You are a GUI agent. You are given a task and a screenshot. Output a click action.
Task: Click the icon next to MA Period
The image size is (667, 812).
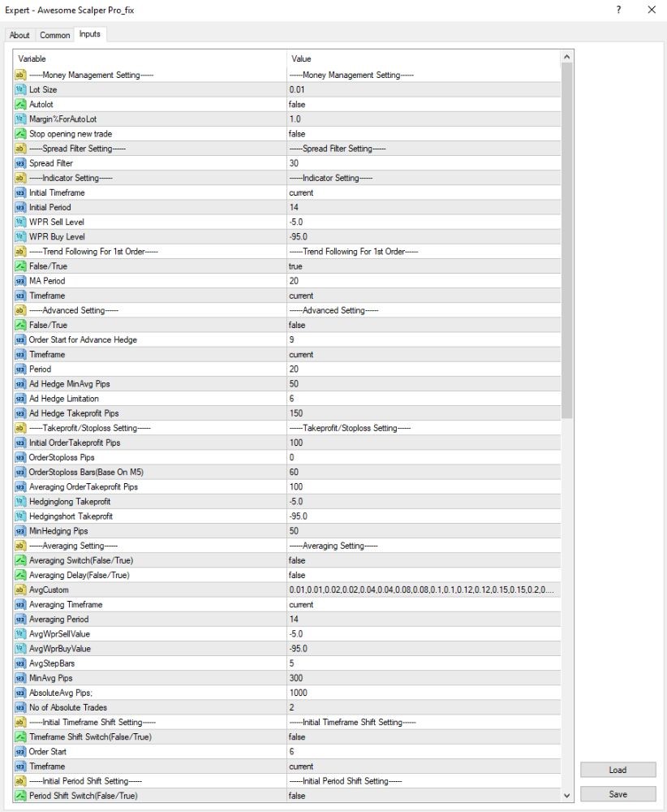[x=20, y=281]
